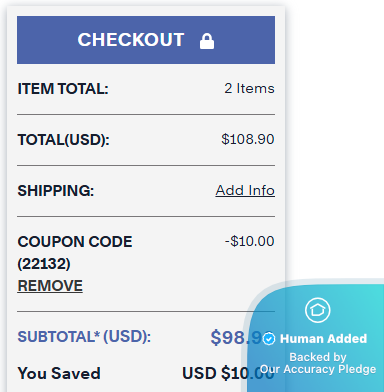The width and height of the screenshot is (384, 392).
Task: Click the 2 Items count
Action: click(249, 88)
